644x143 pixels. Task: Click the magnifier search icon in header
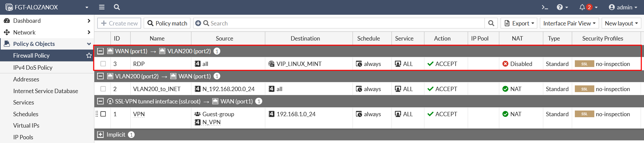(x=117, y=7)
